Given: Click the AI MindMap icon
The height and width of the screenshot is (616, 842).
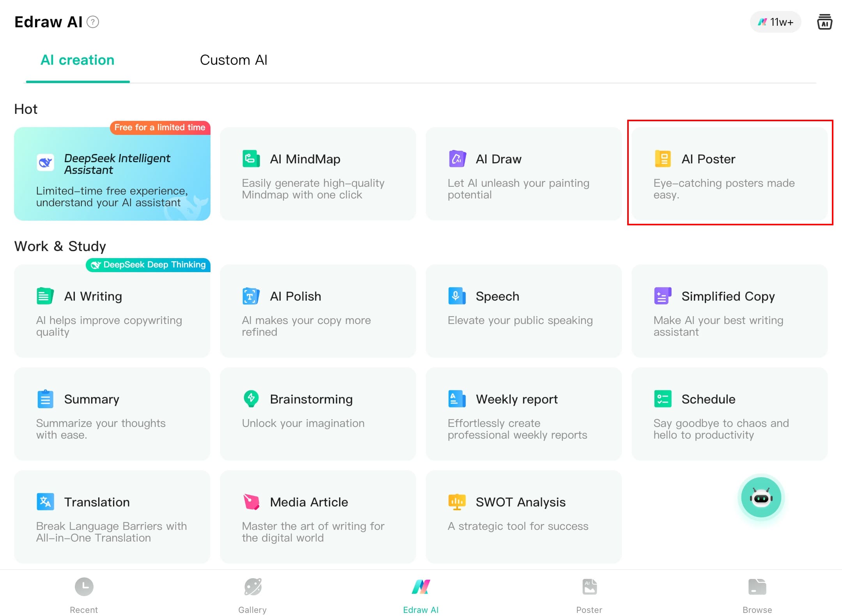Looking at the screenshot, I should tap(251, 159).
